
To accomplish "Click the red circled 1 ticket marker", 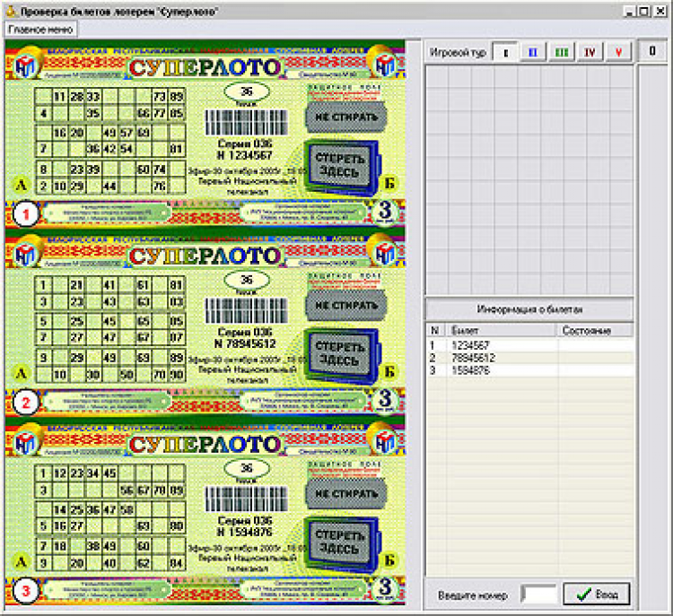I will pyautogui.click(x=26, y=213).
